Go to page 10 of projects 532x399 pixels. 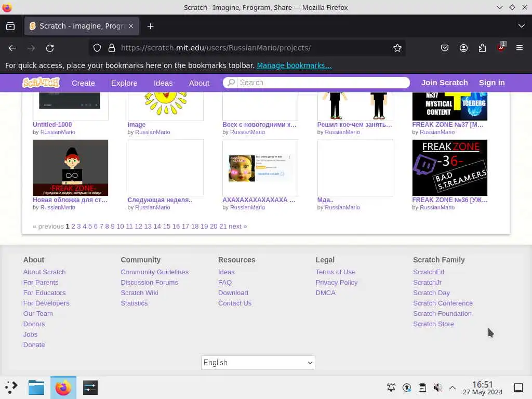[120, 227]
